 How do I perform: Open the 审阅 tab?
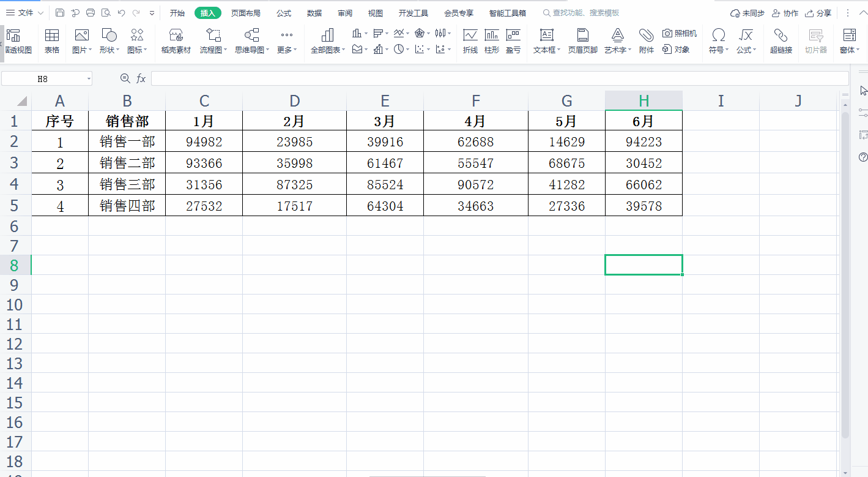click(x=345, y=13)
